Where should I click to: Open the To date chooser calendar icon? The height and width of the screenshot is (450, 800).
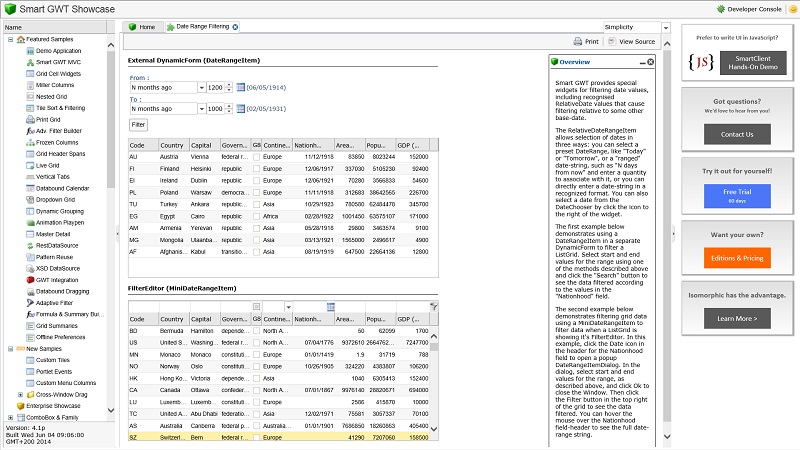click(240, 108)
